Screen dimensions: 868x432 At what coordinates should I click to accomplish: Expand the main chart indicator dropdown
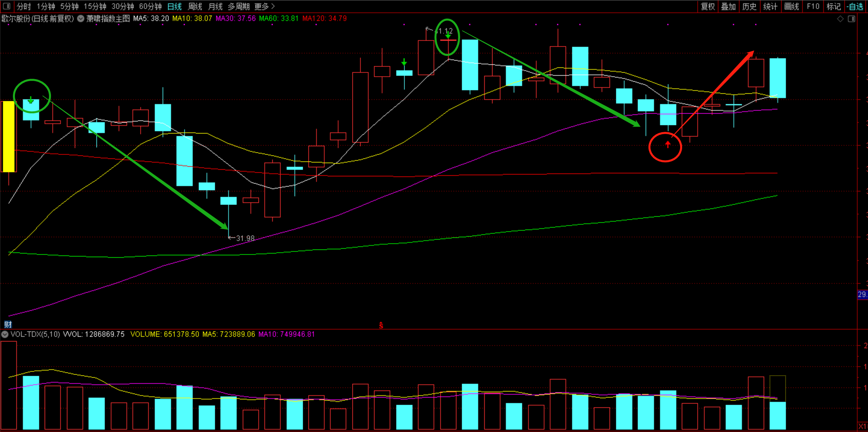tap(81, 18)
